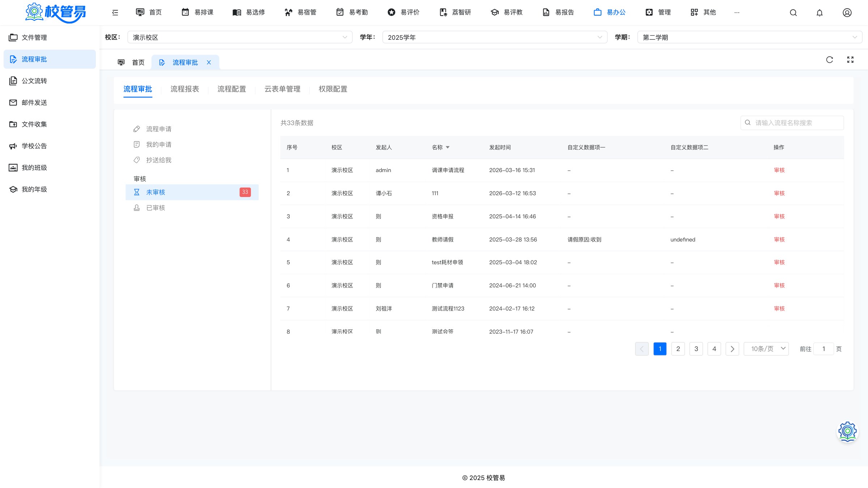This screenshot has height=488, width=868.
Task: Go to pagination page 4
Action: [x=714, y=349]
